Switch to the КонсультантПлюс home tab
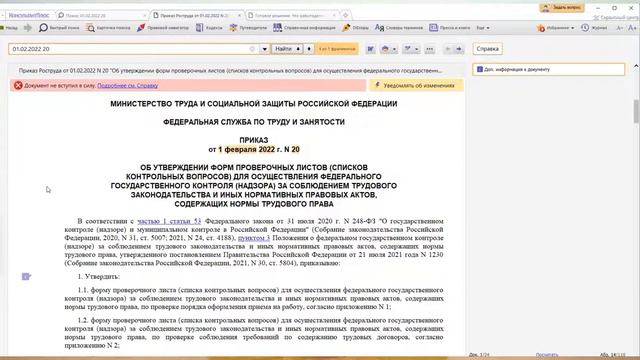 [x=29, y=15]
